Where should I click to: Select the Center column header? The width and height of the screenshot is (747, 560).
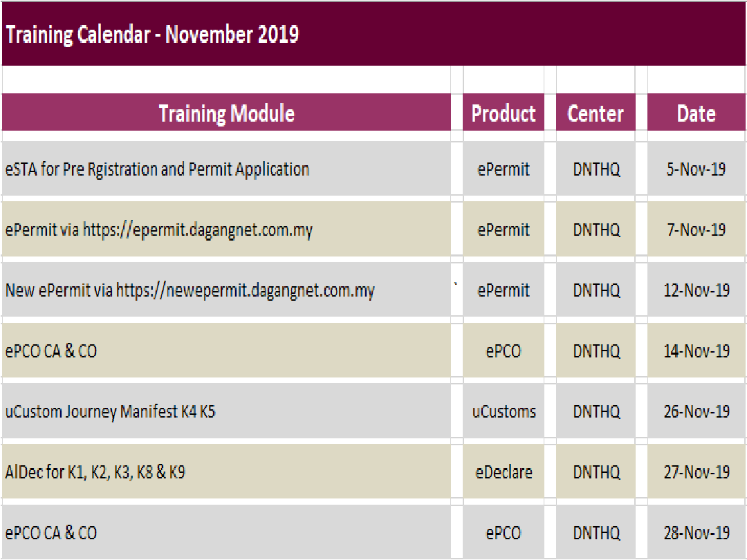coord(596,113)
